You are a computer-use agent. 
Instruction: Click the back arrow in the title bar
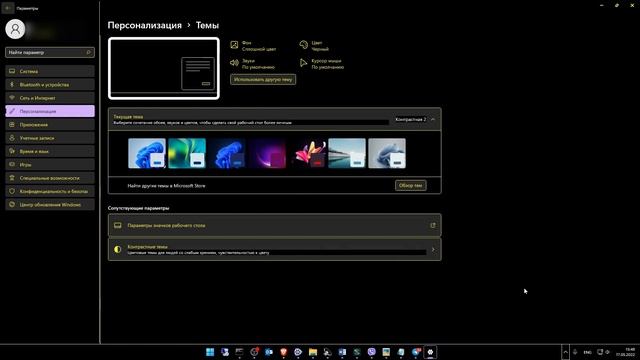[x=8, y=8]
